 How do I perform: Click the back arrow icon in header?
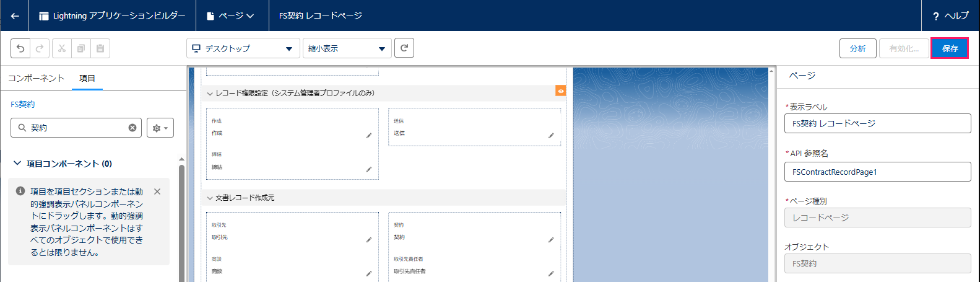pyautogui.click(x=15, y=16)
